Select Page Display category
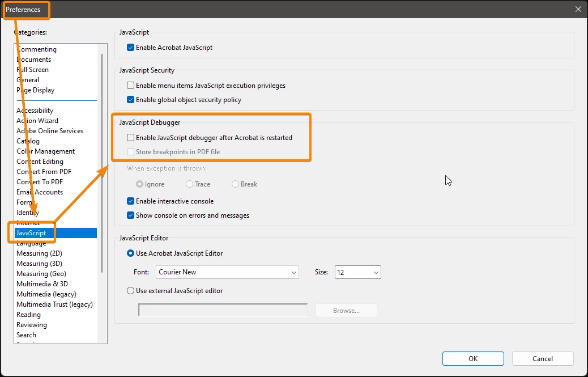588x377 pixels. pos(35,90)
